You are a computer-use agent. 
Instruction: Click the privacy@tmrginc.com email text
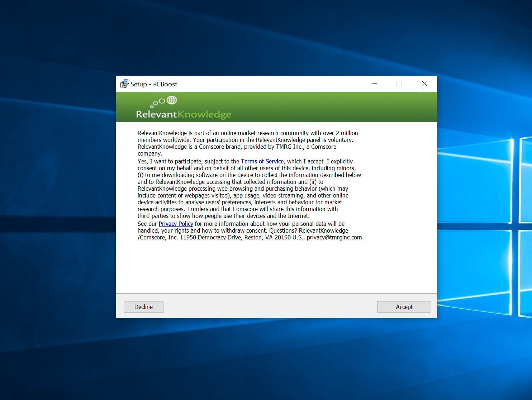(334, 237)
